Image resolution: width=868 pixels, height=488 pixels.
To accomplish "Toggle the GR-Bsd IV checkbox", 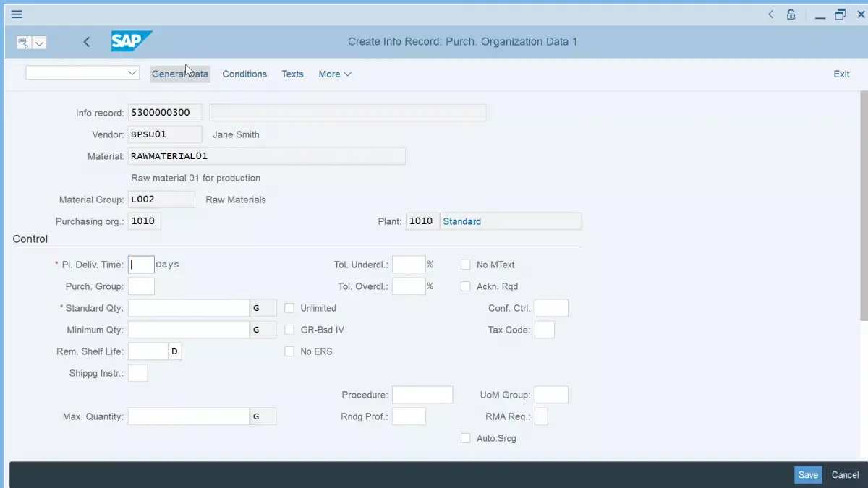I will 289,330.
